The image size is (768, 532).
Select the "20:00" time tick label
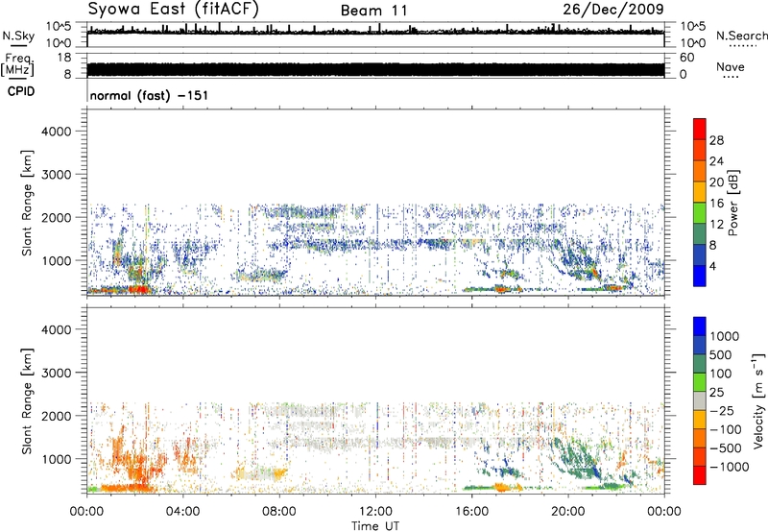(567, 512)
